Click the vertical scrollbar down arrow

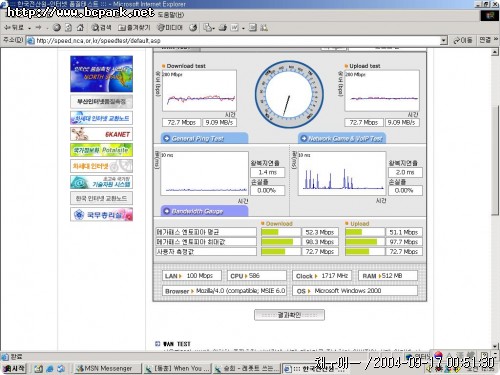coord(495,346)
